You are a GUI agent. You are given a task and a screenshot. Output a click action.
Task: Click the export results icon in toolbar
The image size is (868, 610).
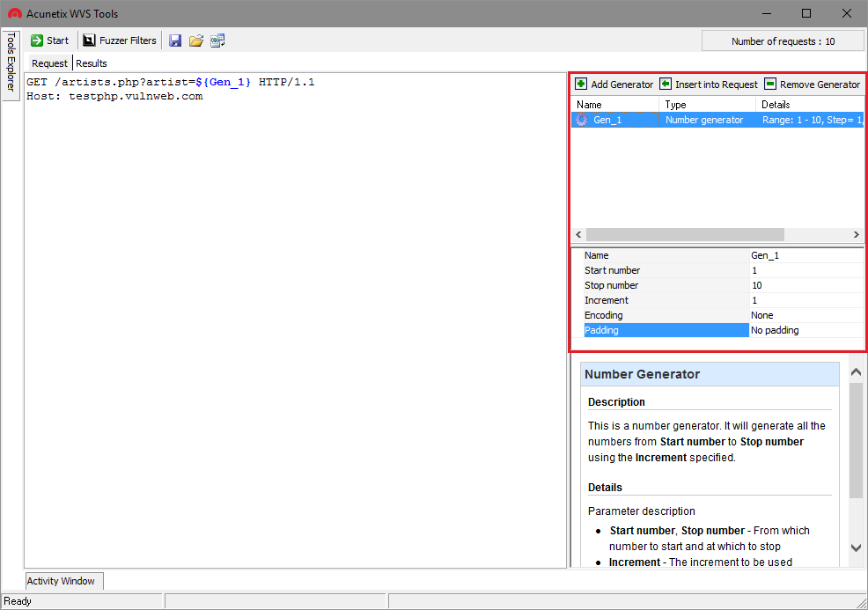coord(217,40)
